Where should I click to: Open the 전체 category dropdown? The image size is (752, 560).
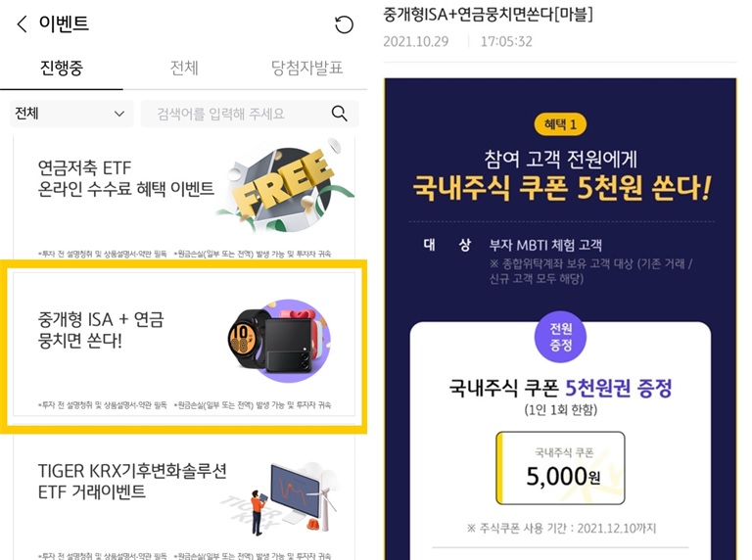coord(71,114)
